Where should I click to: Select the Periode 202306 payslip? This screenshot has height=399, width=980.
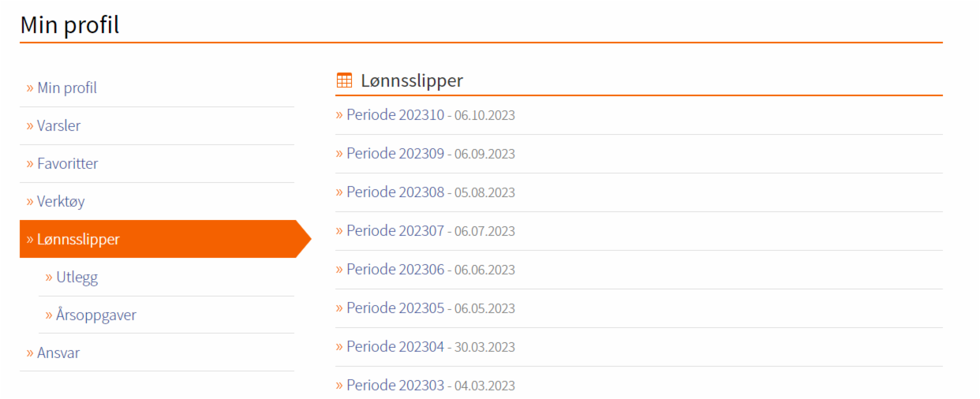pos(395,269)
